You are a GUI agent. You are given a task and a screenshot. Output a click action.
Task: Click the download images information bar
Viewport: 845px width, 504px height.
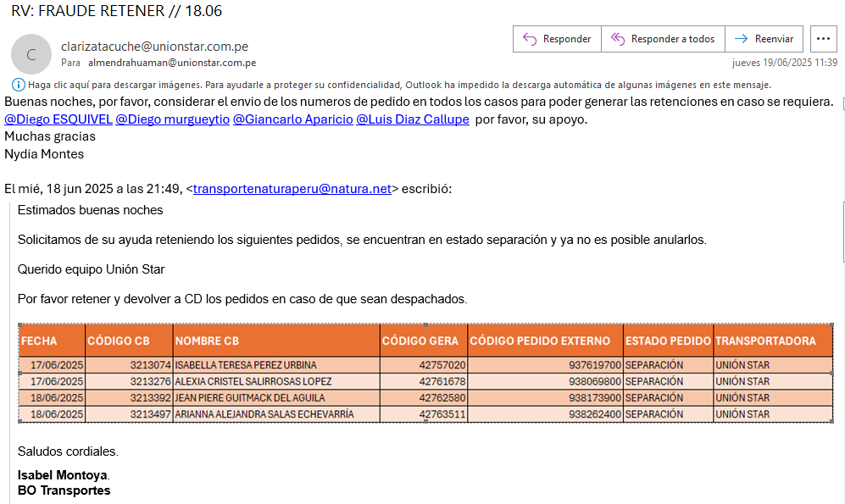pos(398,85)
